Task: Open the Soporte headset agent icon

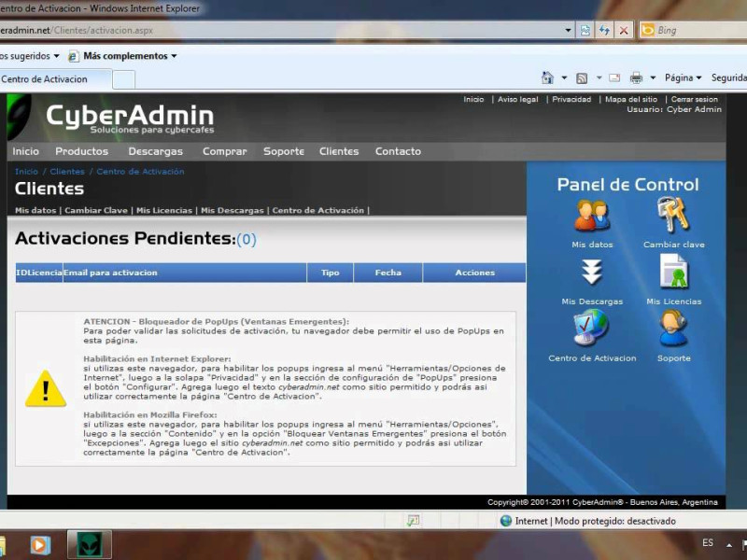Action: [673, 329]
